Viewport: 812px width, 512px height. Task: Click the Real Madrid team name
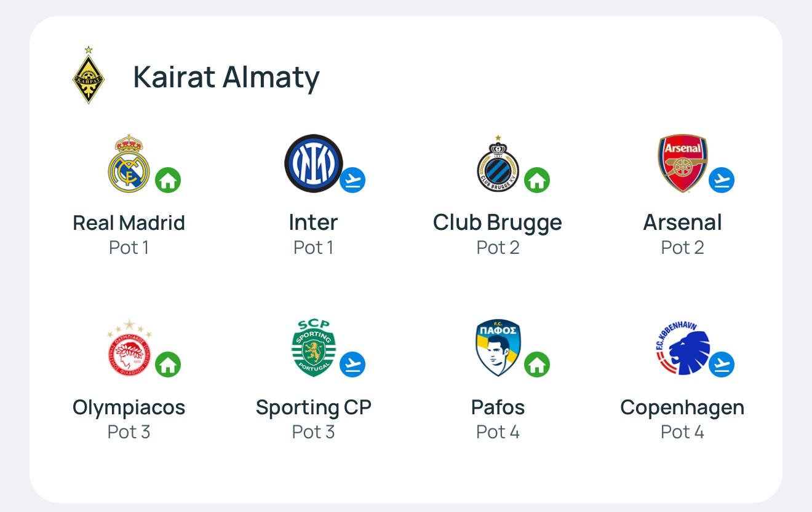(129, 223)
